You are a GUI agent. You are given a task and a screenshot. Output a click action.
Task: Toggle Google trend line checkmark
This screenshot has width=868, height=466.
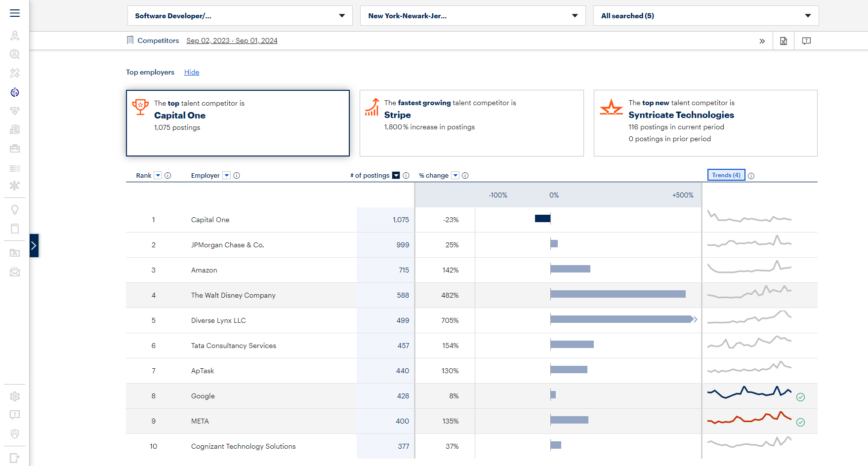coord(800,397)
